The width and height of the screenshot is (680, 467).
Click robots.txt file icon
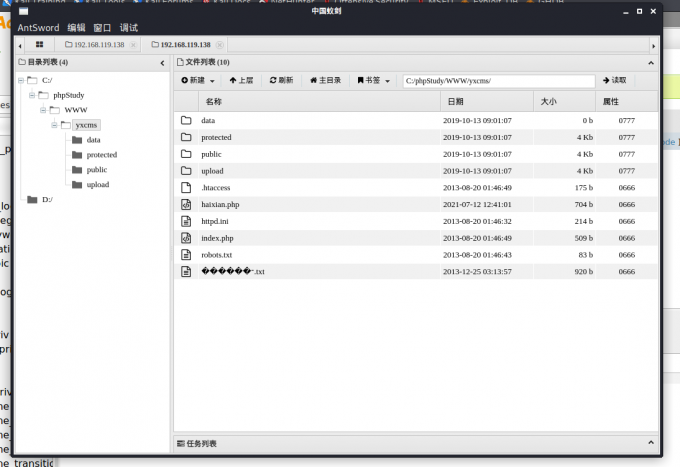[x=186, y=255]
